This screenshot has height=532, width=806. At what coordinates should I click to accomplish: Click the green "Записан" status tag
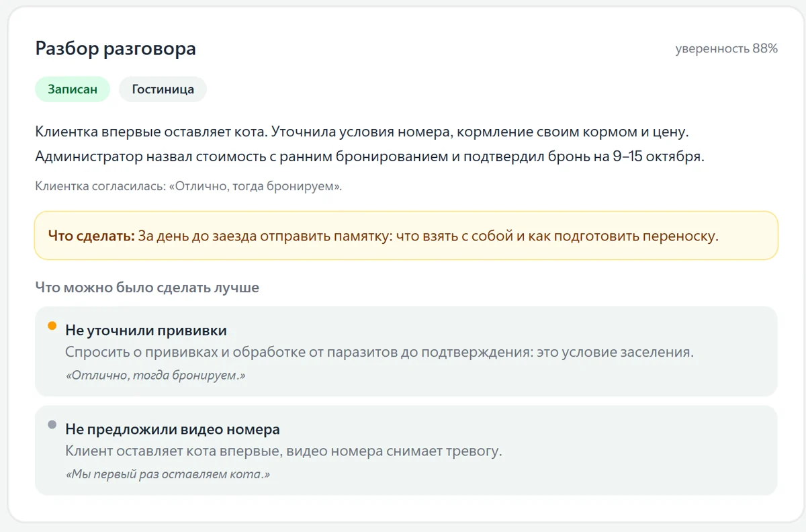click(73, 89)
